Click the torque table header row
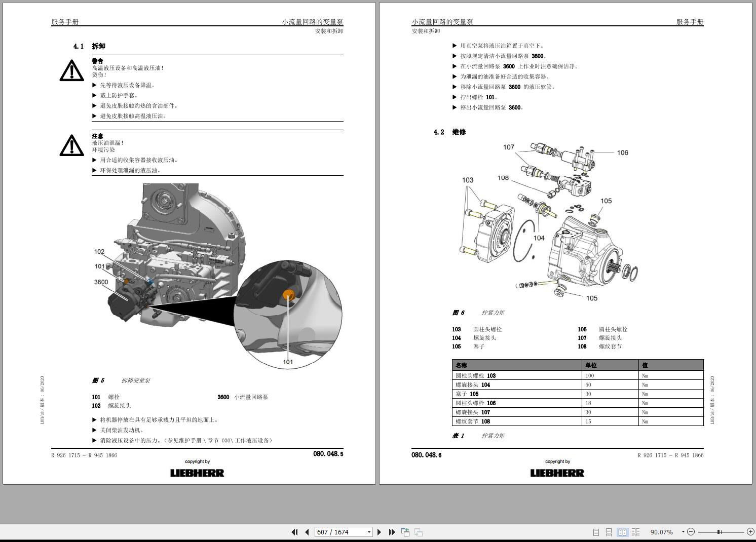 tap(578, 365)
